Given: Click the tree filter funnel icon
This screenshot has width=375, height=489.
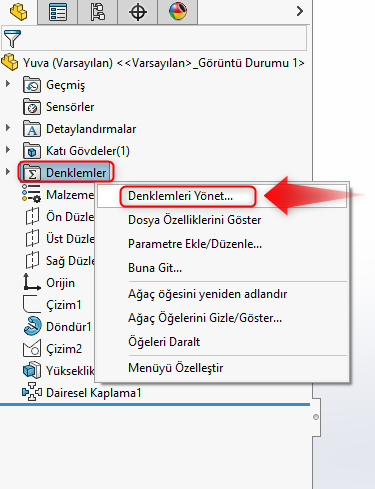Looking at the screenshot, I should 12,39.
